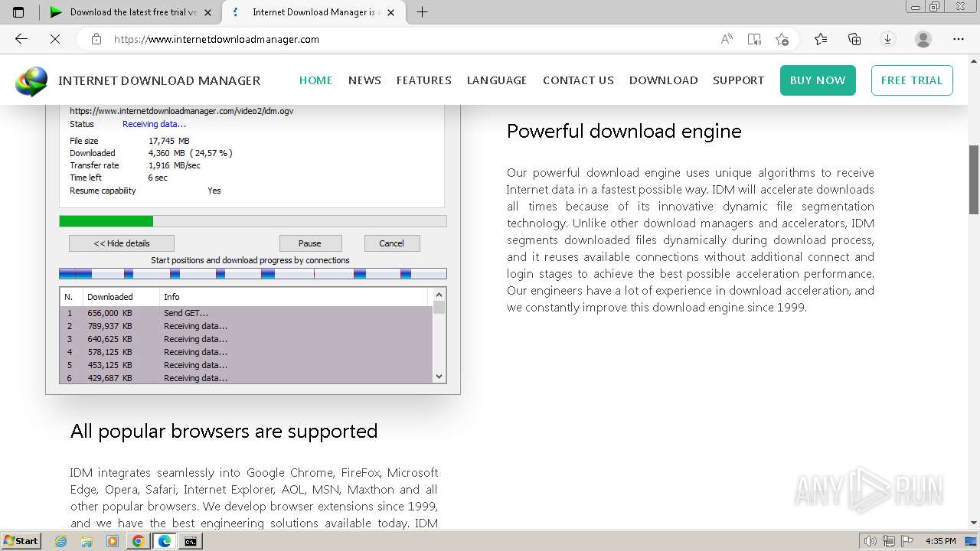Stop page loading with the X icon
This screenshot has height=551, width=980.
click(x=55, y=39)
